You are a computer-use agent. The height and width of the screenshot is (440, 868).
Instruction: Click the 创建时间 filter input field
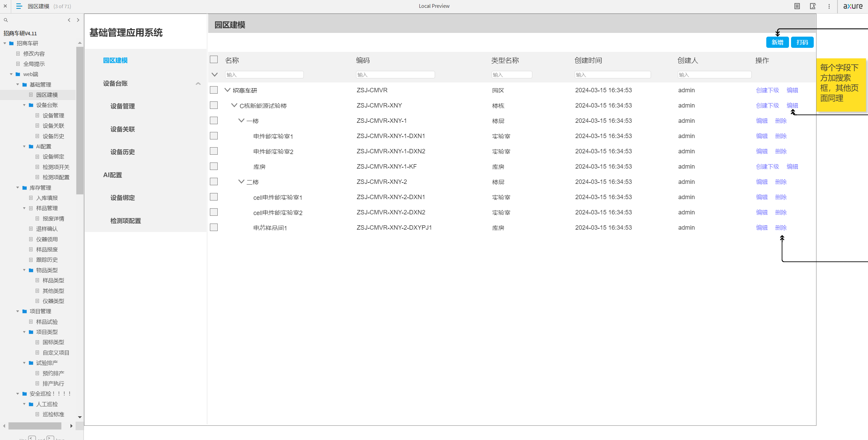point(613,75)
